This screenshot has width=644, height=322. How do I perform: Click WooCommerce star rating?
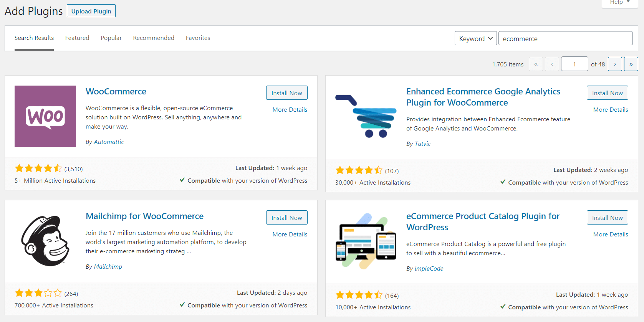(x=38, y=168)
